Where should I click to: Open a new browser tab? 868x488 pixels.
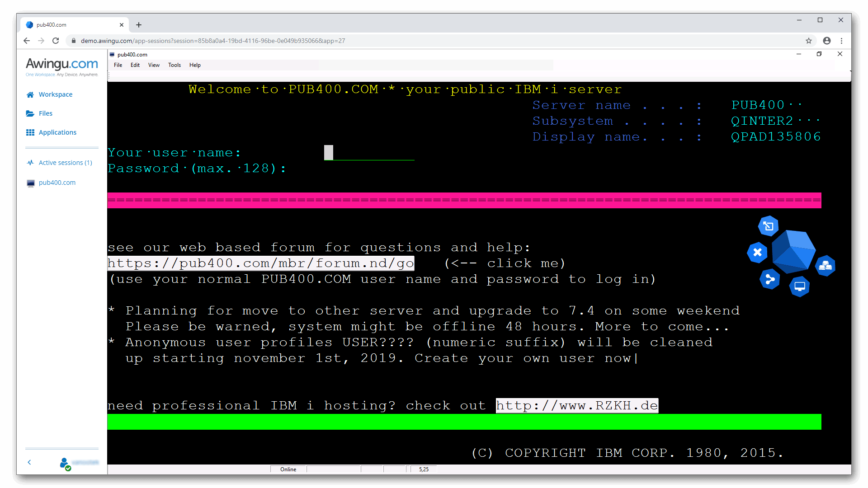coord(139,25)
